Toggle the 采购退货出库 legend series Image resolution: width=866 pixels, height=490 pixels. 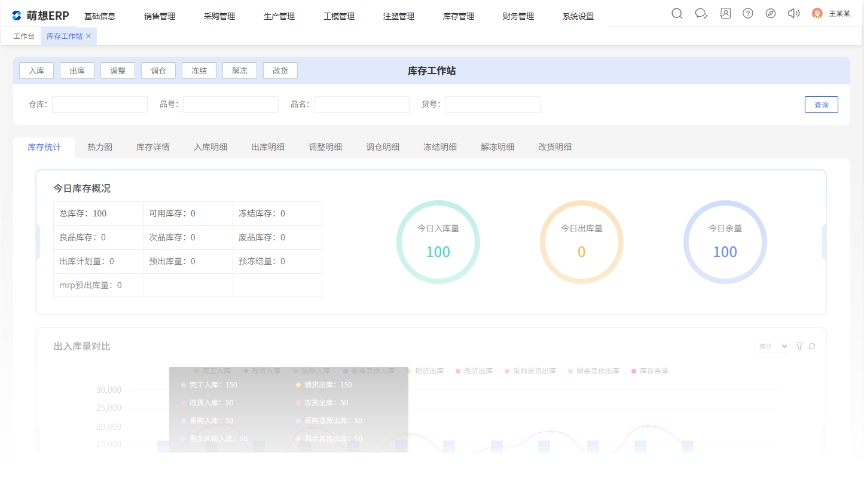[530, 371]
